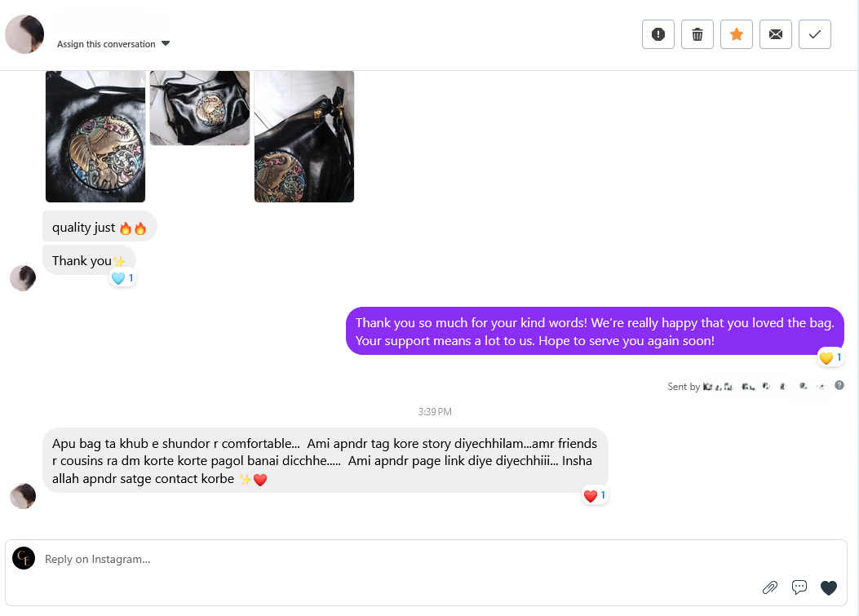
Task: Click yellow heart reaction on purple reply
Action: 830,357
